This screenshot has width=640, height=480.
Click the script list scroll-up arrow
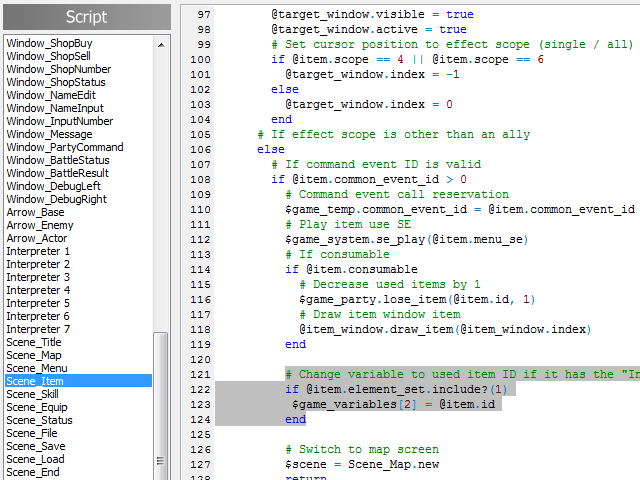point(161,45)
